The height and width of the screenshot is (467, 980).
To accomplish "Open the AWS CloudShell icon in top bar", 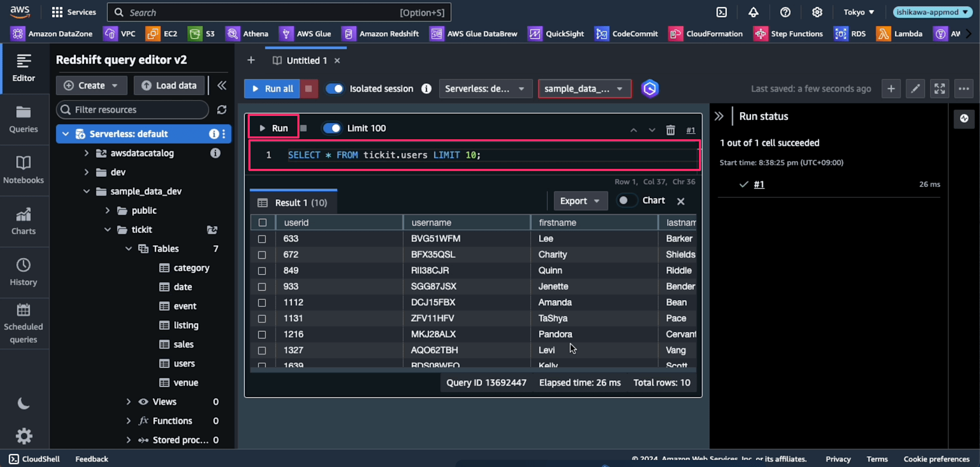I will (x=721, y=12).
